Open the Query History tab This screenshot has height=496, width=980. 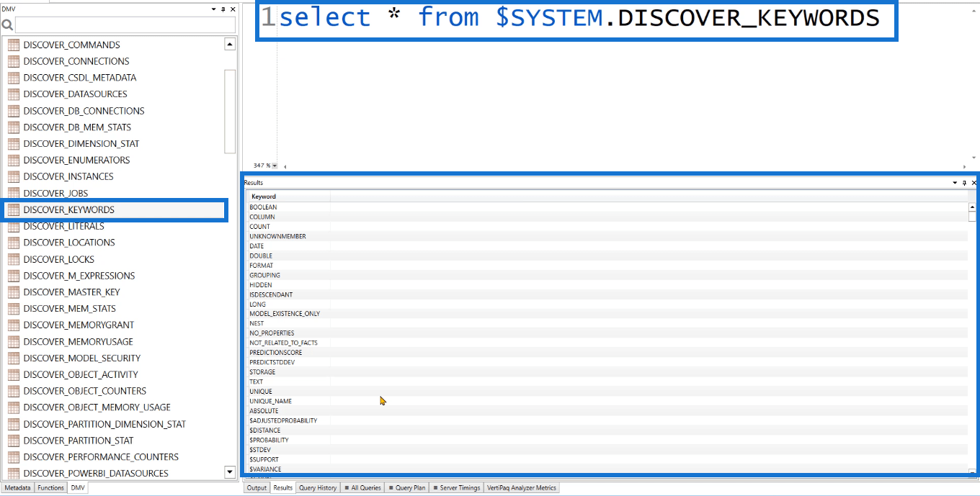coord(318,488)
